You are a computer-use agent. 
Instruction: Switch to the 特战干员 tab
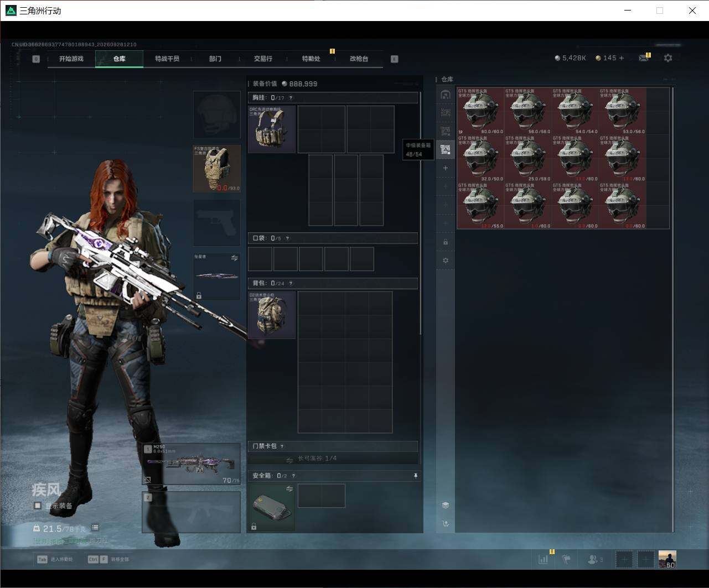click(167, 59)
